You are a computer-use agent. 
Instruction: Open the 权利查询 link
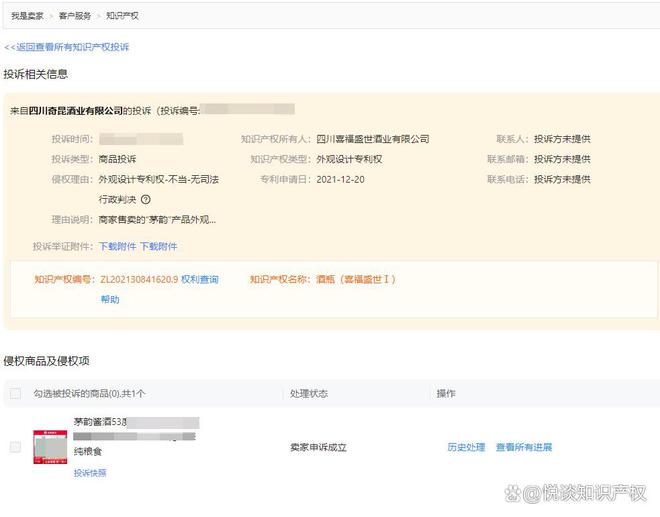[200, 279]
